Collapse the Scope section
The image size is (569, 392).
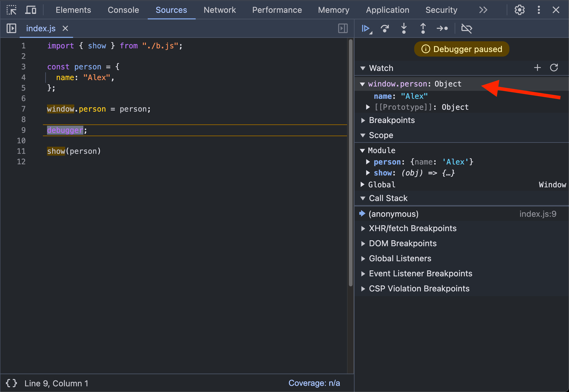coord(363,135)
